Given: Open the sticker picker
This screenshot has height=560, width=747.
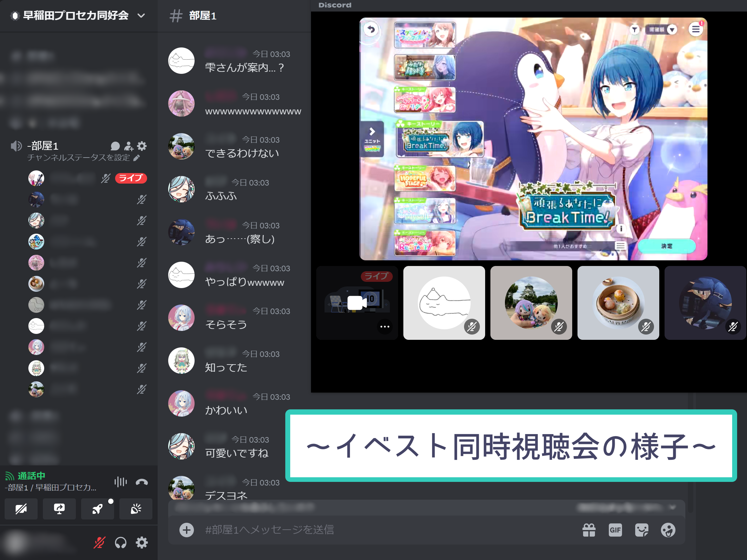Looking at the screenshot, I should point(641,530).
